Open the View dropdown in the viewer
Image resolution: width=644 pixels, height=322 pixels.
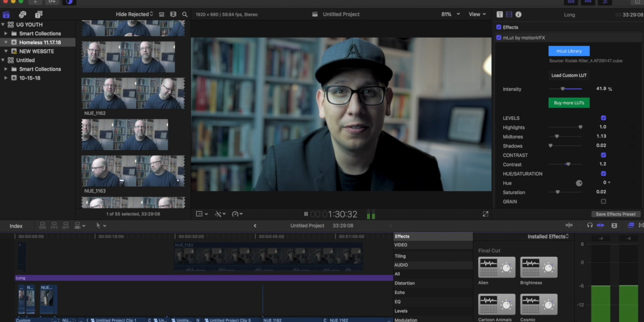click(x=477, y=14)
